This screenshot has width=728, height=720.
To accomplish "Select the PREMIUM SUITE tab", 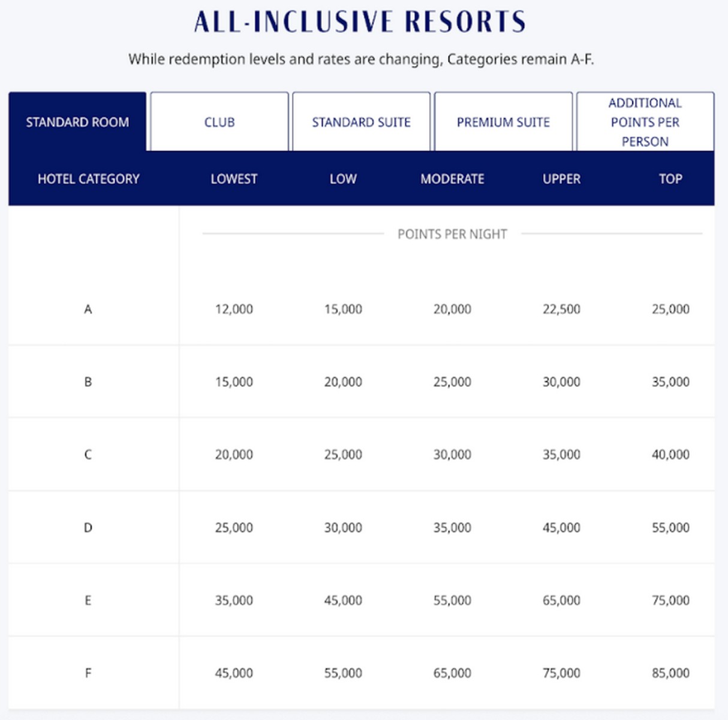I will (x=503, y=122).
